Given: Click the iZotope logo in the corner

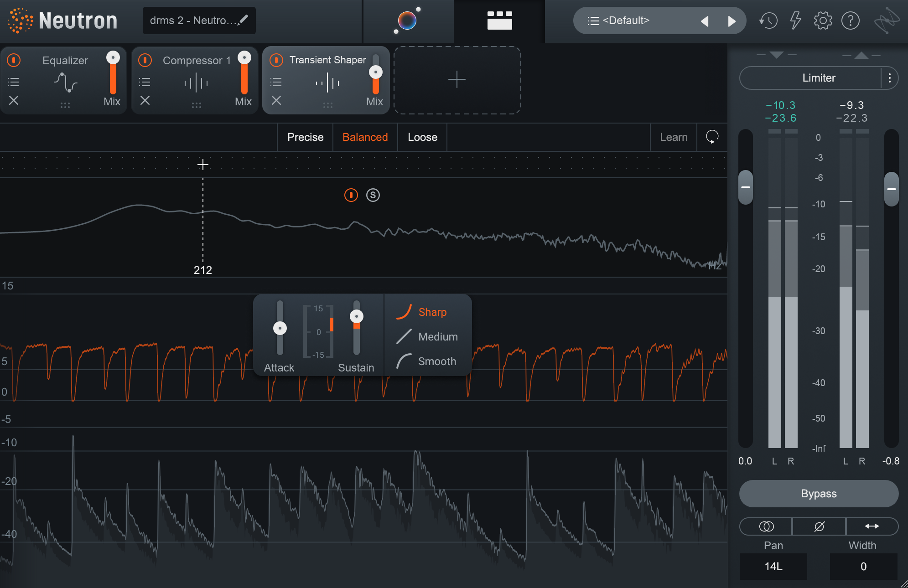Looking at the screenshot, I should coord(886,21).
